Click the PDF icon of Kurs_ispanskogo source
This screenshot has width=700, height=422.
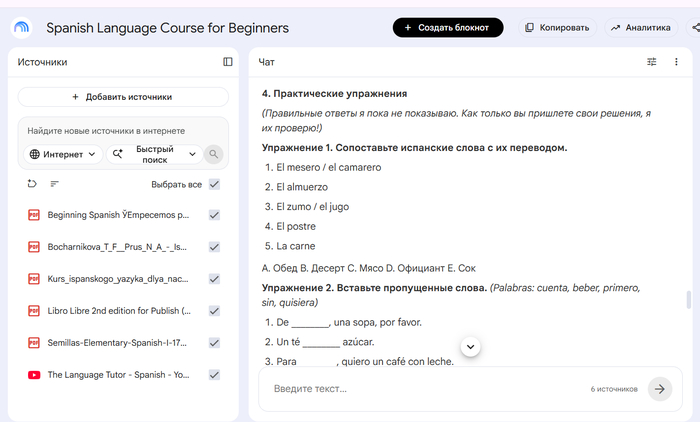[x=34, y=279]
